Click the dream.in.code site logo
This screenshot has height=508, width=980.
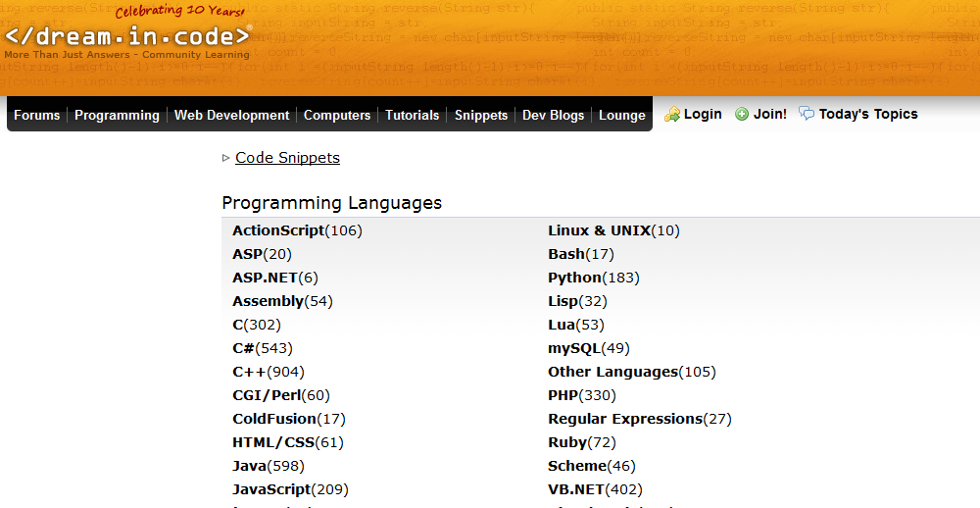[x=127, y=36]
